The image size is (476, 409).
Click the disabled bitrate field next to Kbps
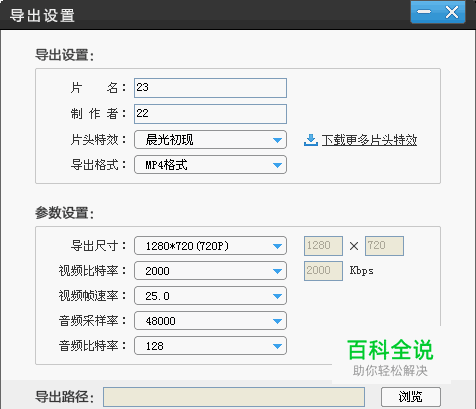click(x=323, y=271)
